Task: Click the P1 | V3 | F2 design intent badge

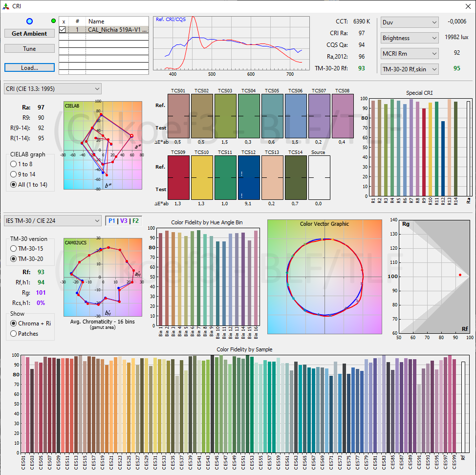Action: [x=124, y=221]
